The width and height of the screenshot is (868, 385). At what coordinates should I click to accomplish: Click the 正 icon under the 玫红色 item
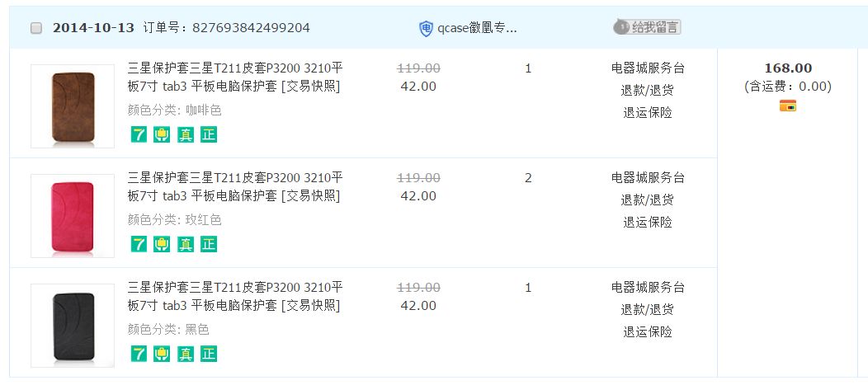209,244
